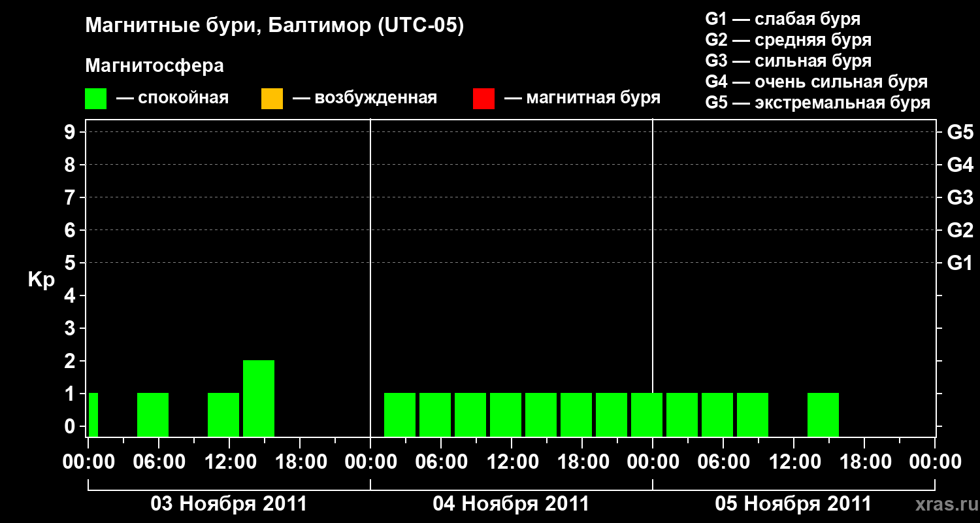Click the bar straddling midnight between 04 and 05 Ноября

pyautogui.click(x=647, y=414)
